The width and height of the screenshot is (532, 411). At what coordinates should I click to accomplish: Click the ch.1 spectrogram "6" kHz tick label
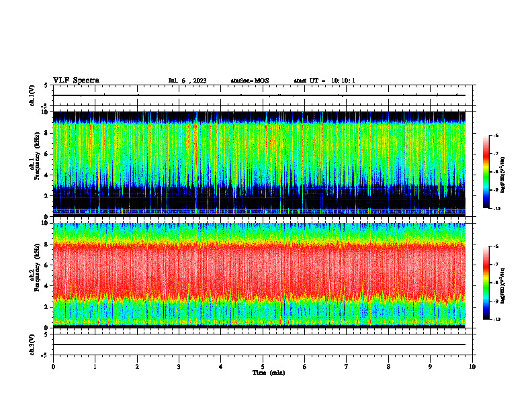coord(46,154)
